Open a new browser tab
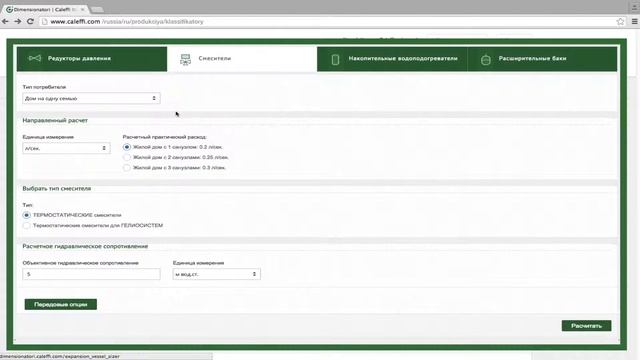 tap(97, 9)
